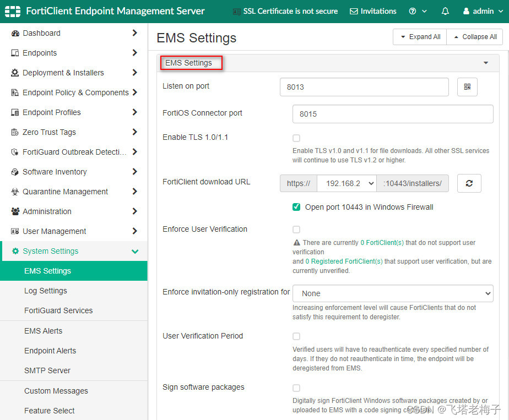Click the System Settings gear icon

point(15,251)
